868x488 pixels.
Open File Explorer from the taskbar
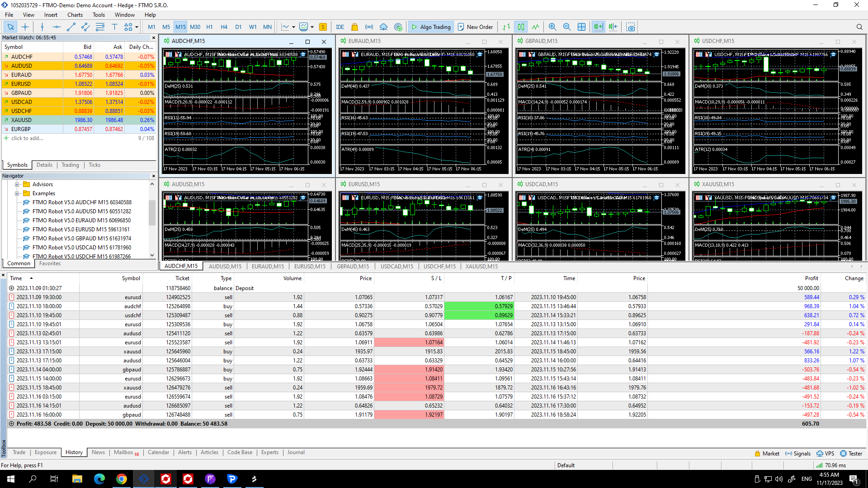click(x=77, y=479)
